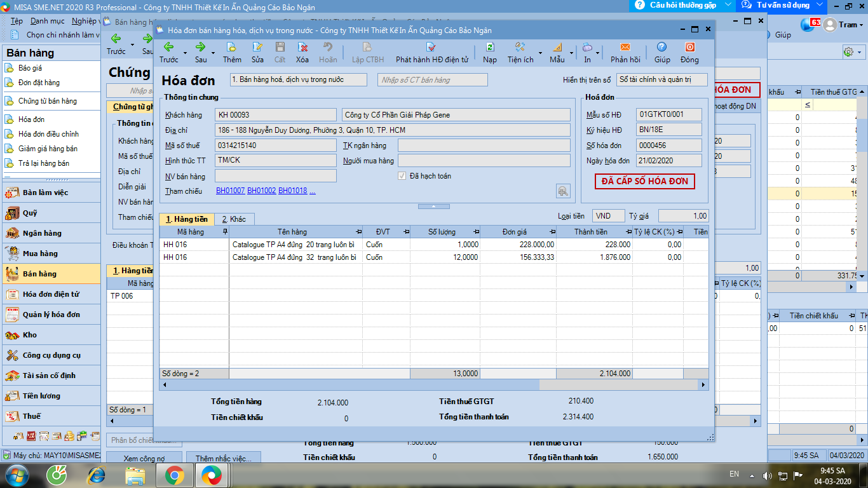Expand the Tiện ích dropdown arrow

point(540,53)
